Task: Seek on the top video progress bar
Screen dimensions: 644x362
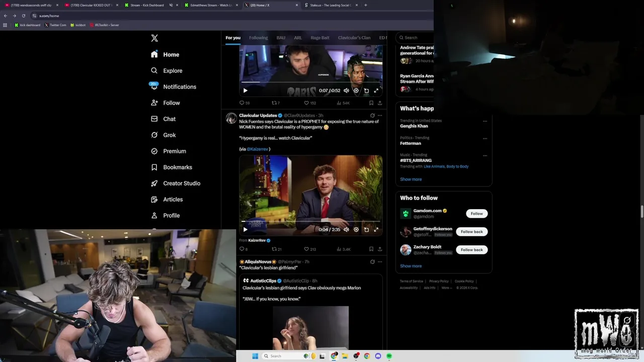Action: 310,82
